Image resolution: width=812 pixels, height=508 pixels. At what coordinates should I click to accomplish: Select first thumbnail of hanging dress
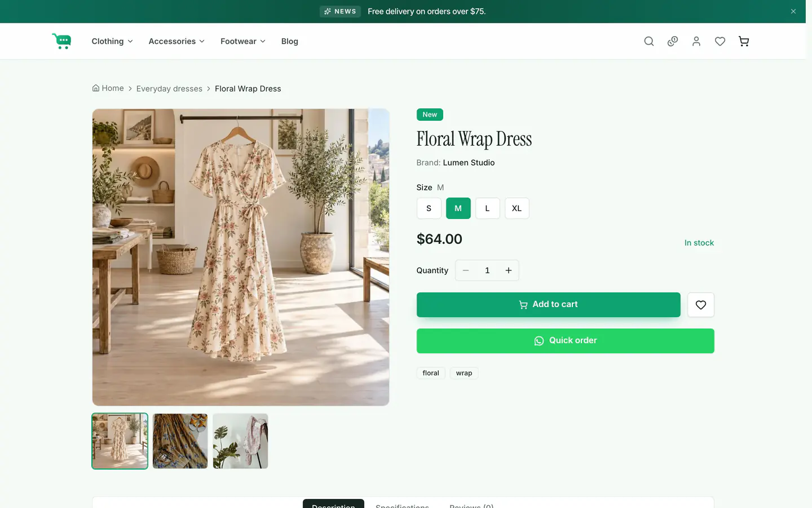[120, 441]
